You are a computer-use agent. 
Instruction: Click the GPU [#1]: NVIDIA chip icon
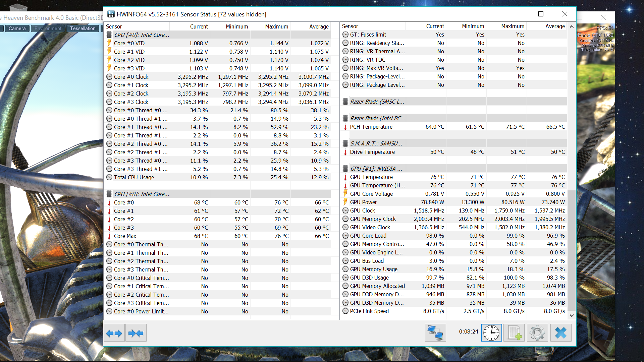tap(345, 169)
